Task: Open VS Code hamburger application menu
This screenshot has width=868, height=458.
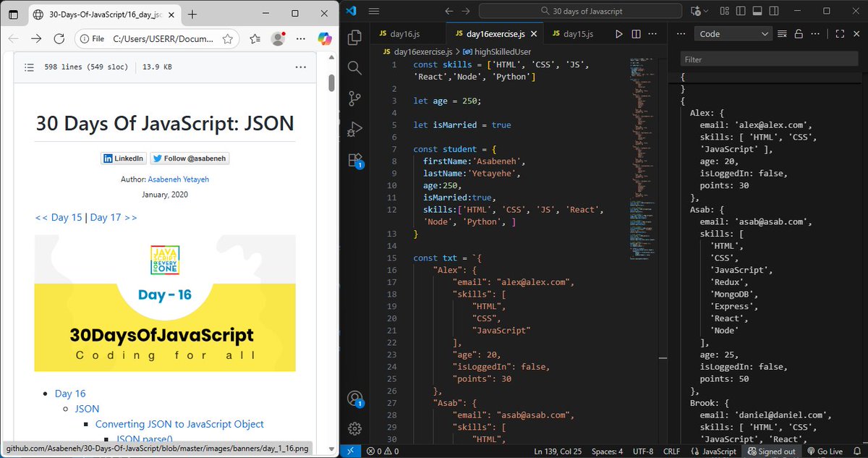Action: 374,11
